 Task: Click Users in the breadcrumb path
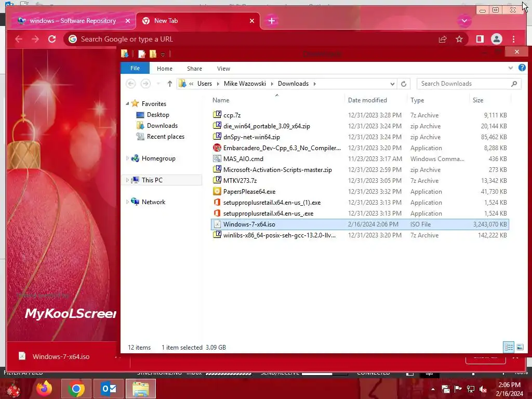(x=205, y=84)
